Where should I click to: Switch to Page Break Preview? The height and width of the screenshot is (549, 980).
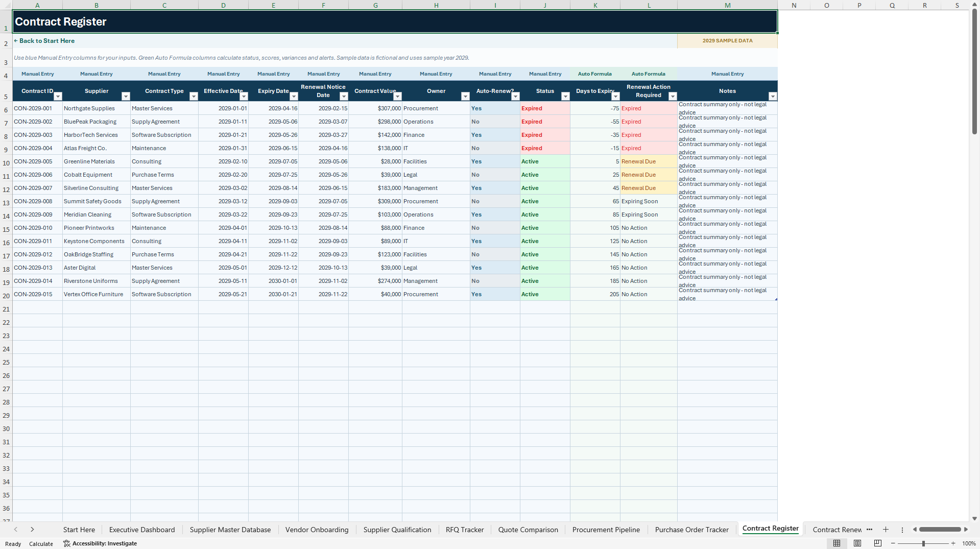coord(878,543)
